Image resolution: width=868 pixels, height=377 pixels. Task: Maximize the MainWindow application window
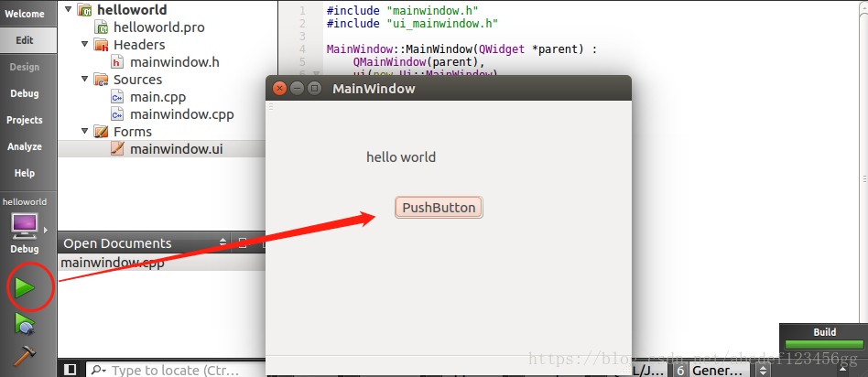pos(314,88)
